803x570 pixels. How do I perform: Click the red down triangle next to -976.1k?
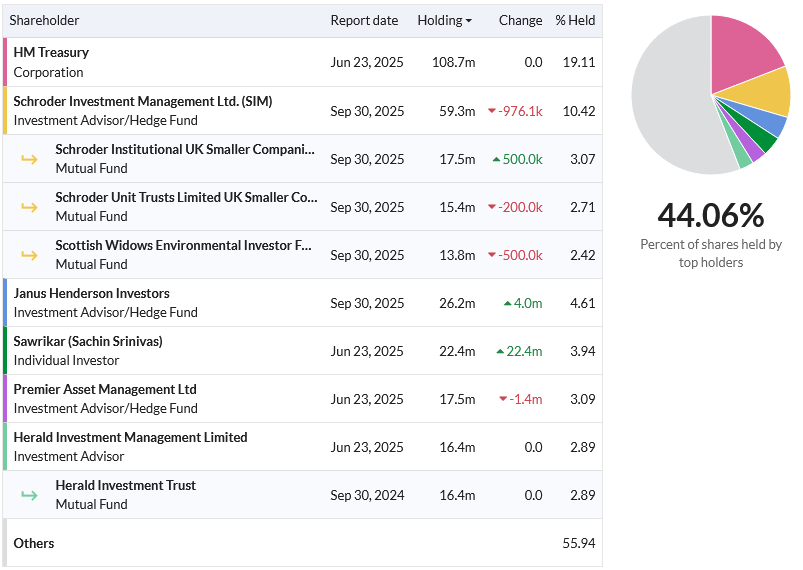(x=492, y=111)
